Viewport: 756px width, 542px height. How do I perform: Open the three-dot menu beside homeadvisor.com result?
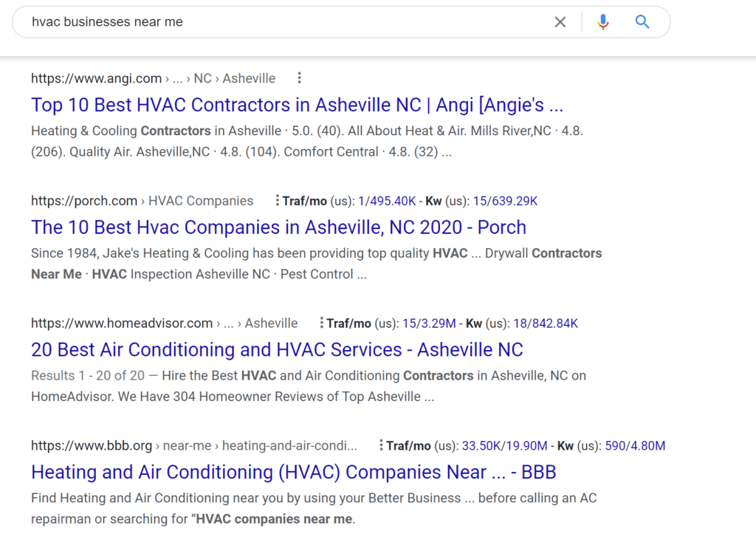pyautogui.click(x=321, y=323)
